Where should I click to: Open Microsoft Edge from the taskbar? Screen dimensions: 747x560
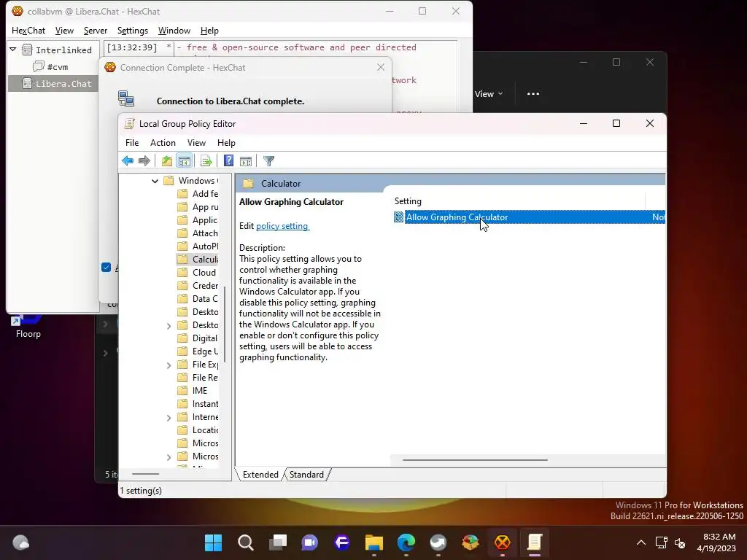tap(406, 542)
